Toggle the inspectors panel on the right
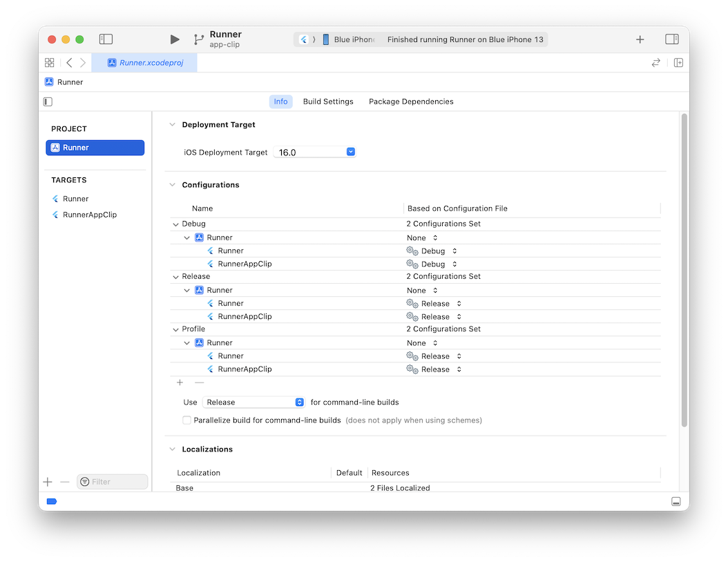This screenshot has height=562, width=728. 671,39
